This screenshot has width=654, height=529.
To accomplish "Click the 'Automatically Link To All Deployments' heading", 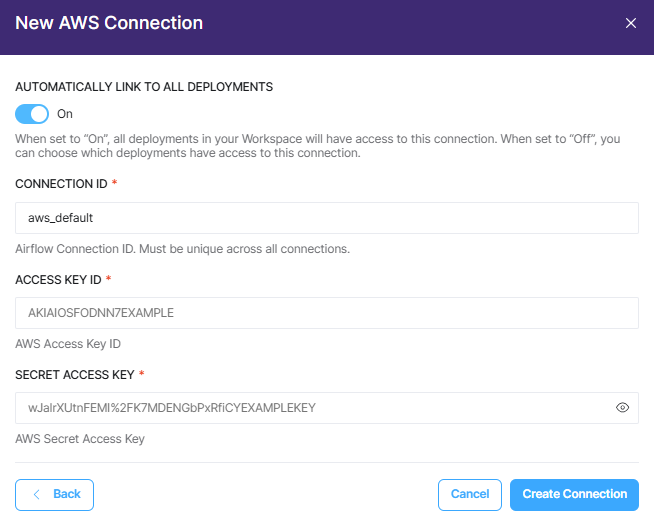I will 144,87.
